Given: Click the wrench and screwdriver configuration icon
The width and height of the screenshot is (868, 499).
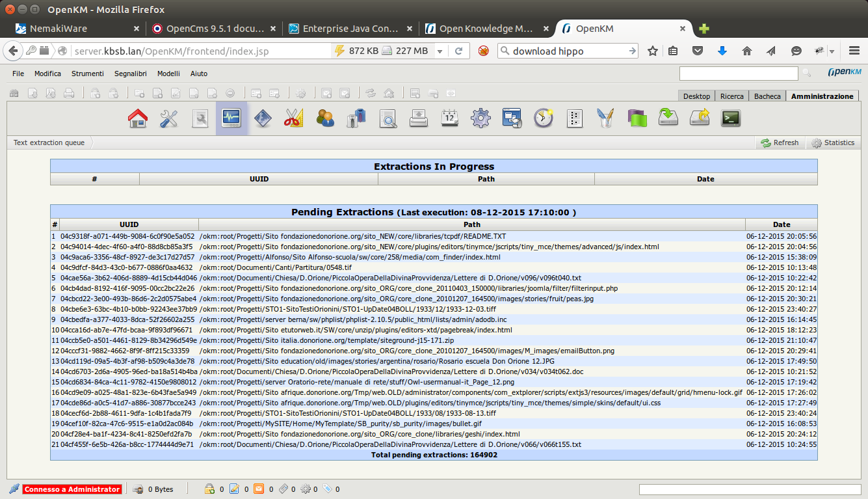Looking at the screenshot, I should click(169, 118).
